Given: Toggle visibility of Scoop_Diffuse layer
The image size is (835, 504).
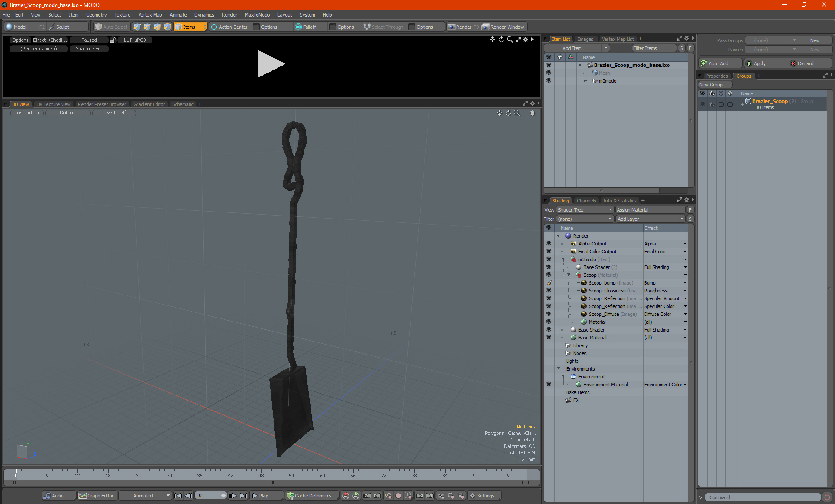Looking at the screenshot, I should pyautogui.click(x=548, y=314).
